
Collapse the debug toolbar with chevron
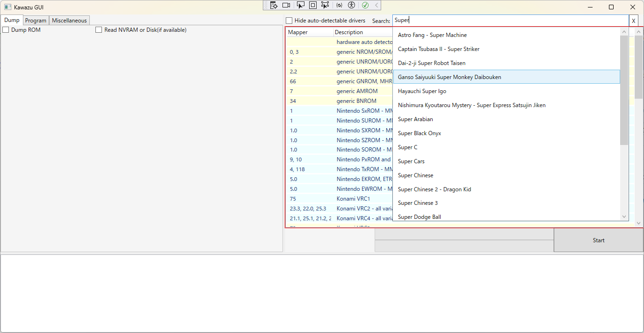376,5
